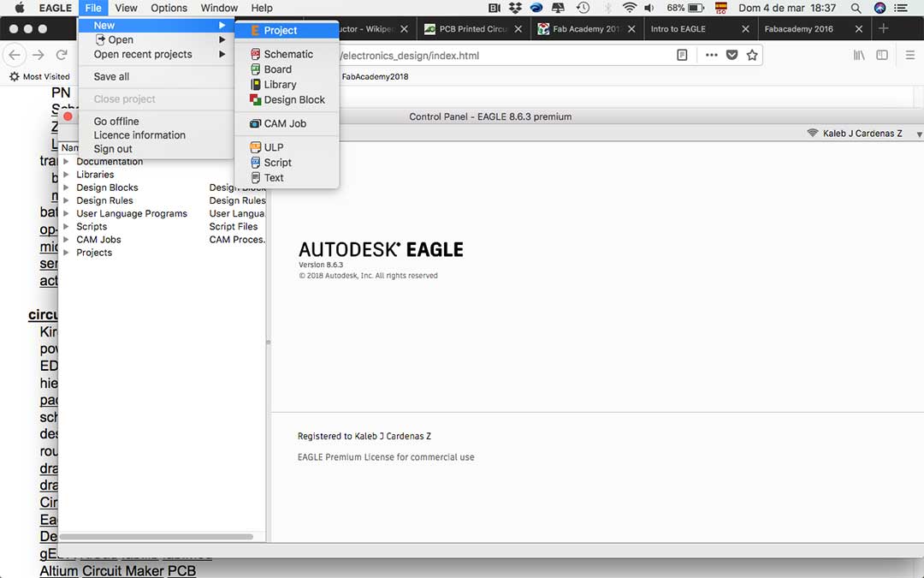Click the browser reload button
Screen dimensions: 924x578
coord(62,55)
